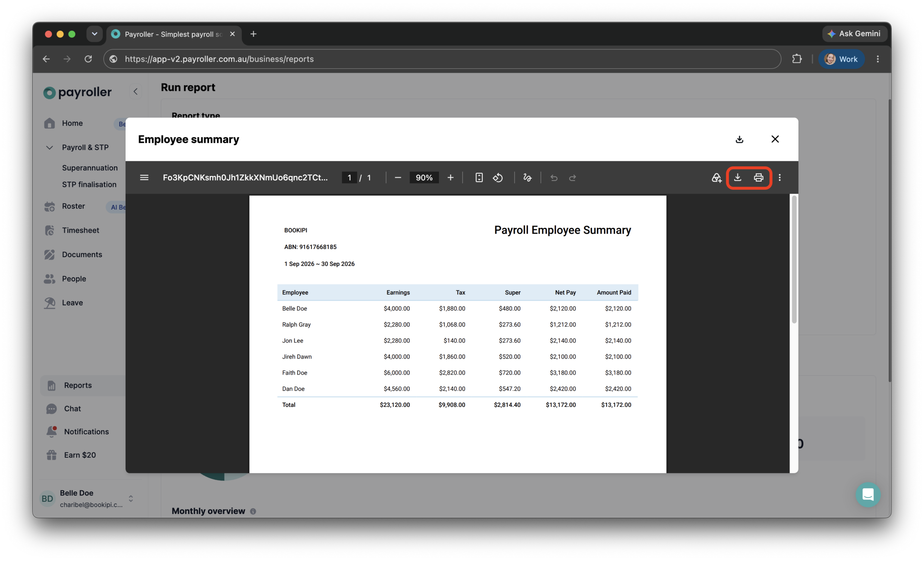Screen dimensions: 924x561
Task: Zoom in the PDF document
Action: coord(450,177)
